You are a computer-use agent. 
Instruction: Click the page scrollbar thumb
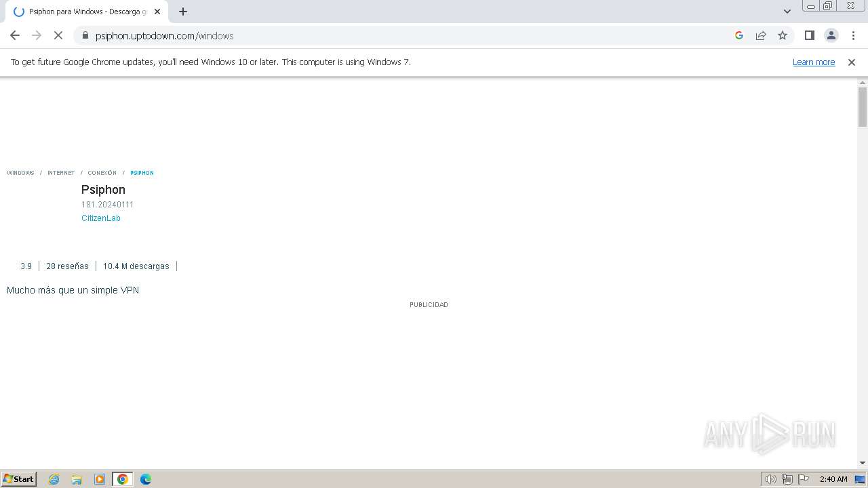coord(863,107)
